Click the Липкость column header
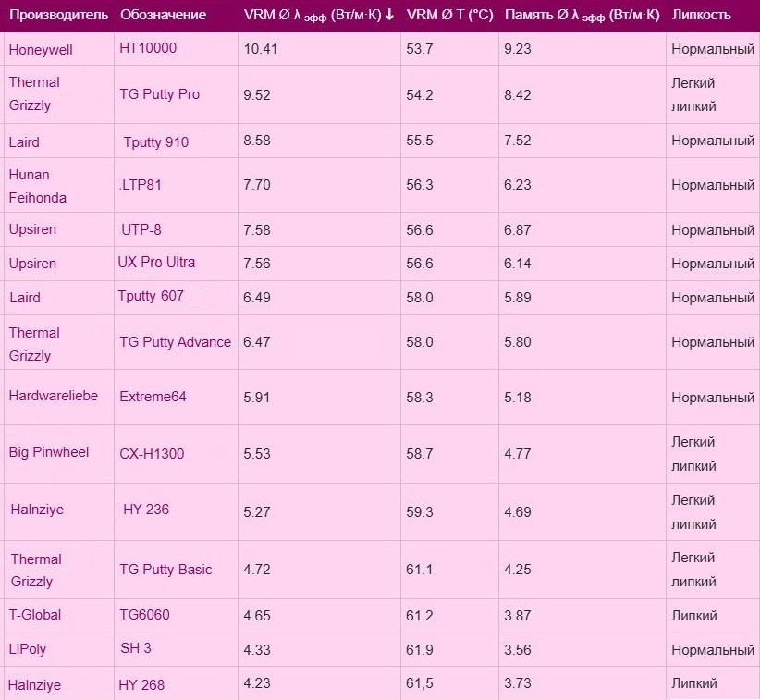The image size is (760, 700). coord(702,15)
